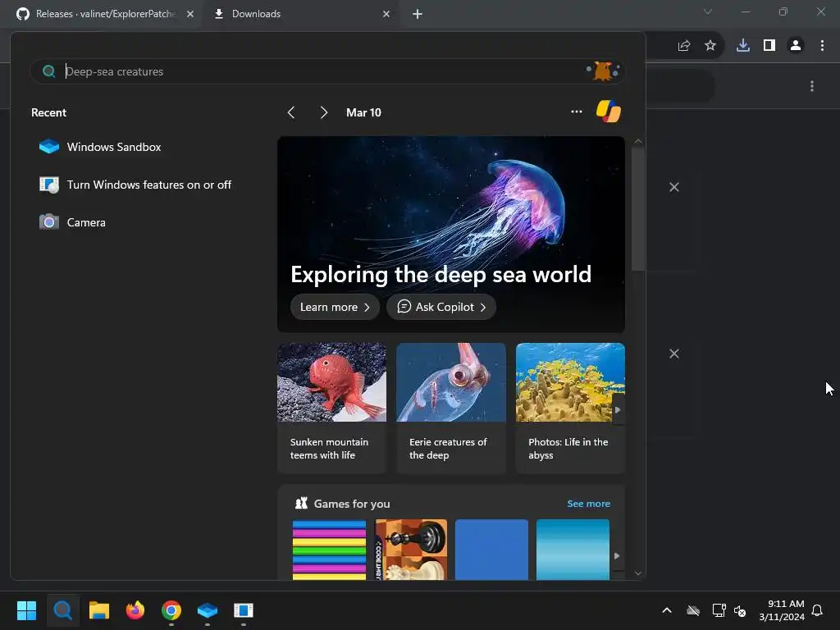Open Exploring the deep sea world banner

[451, 234]
